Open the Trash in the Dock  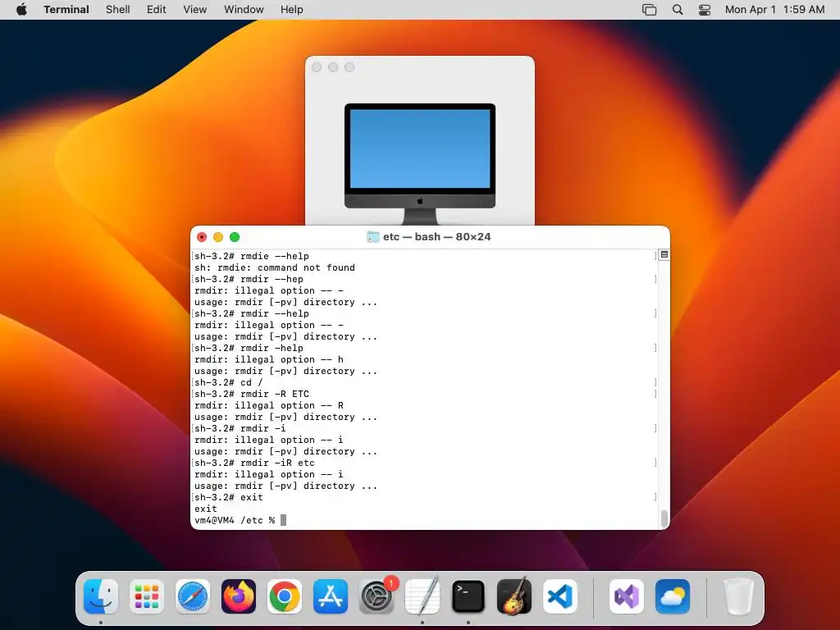point(739,596)
